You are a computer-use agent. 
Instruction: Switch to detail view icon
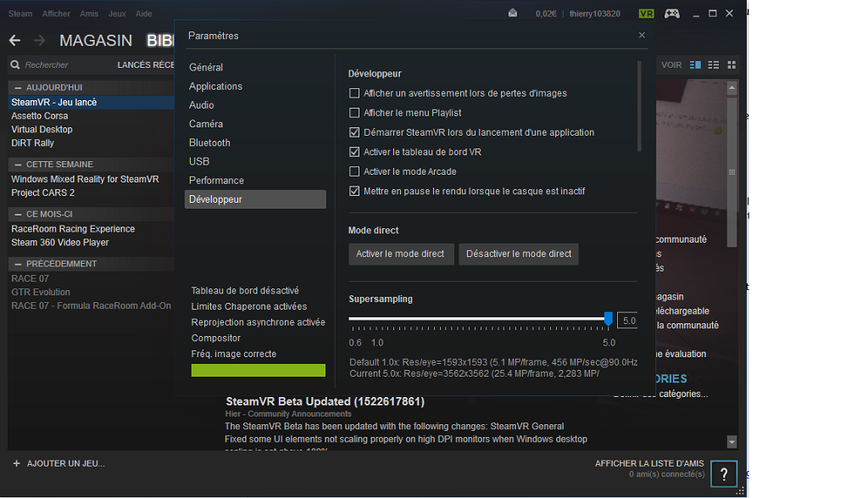(x=695, y=64)
